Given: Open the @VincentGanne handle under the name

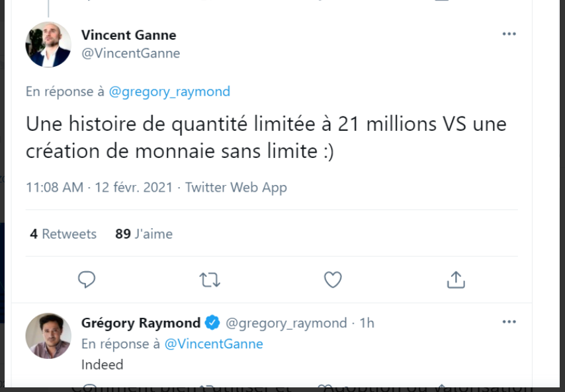Looking at the screenshot, I should pos(130,54).
